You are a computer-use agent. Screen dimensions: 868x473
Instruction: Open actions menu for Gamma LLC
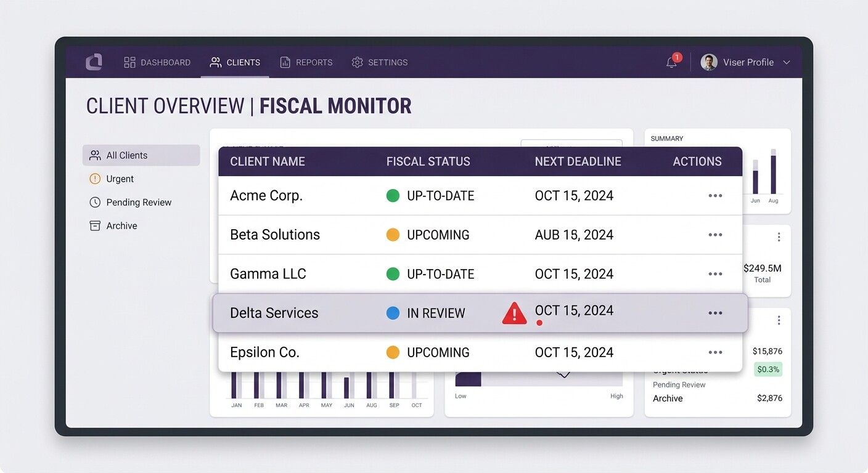click(x=715, y=274)
